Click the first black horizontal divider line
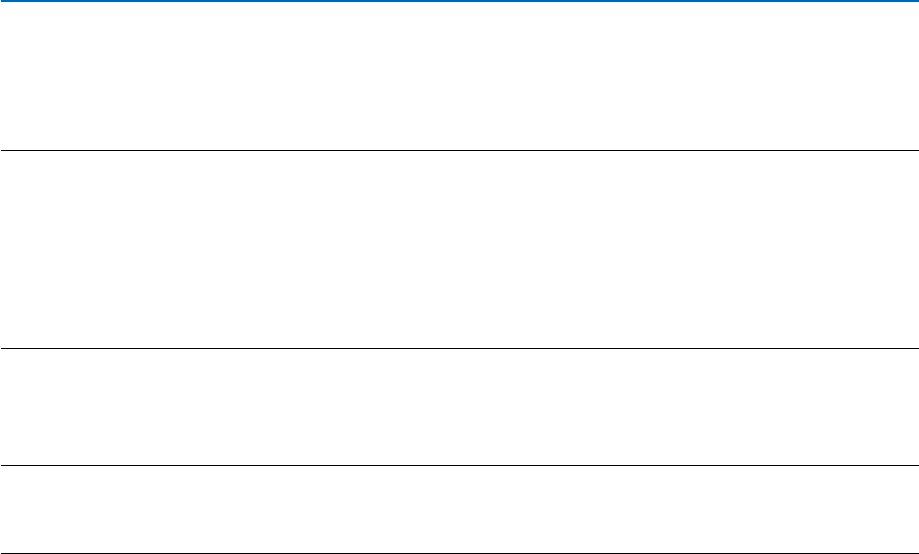This screenshot has width=919, height=554. 459,151
